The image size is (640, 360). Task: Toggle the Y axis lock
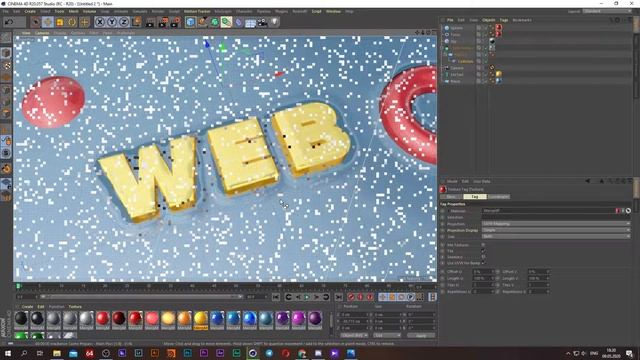111,22
